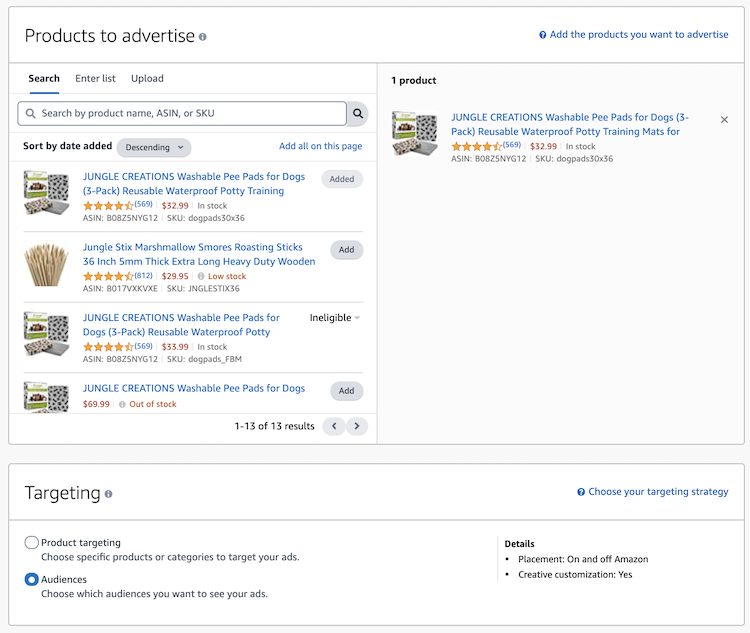Click info icon beside Products to advertise

point(202,37)
